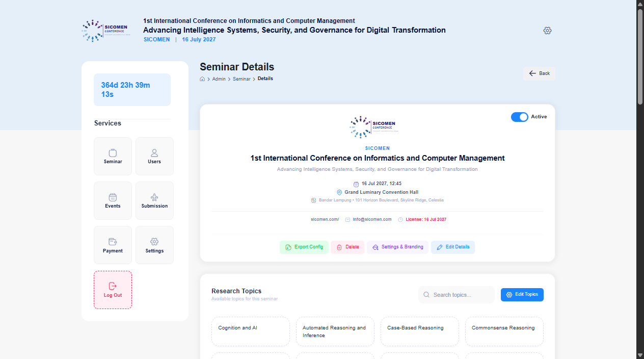Click the Export Config button
The image size is (644, 359).
[304, 247]
